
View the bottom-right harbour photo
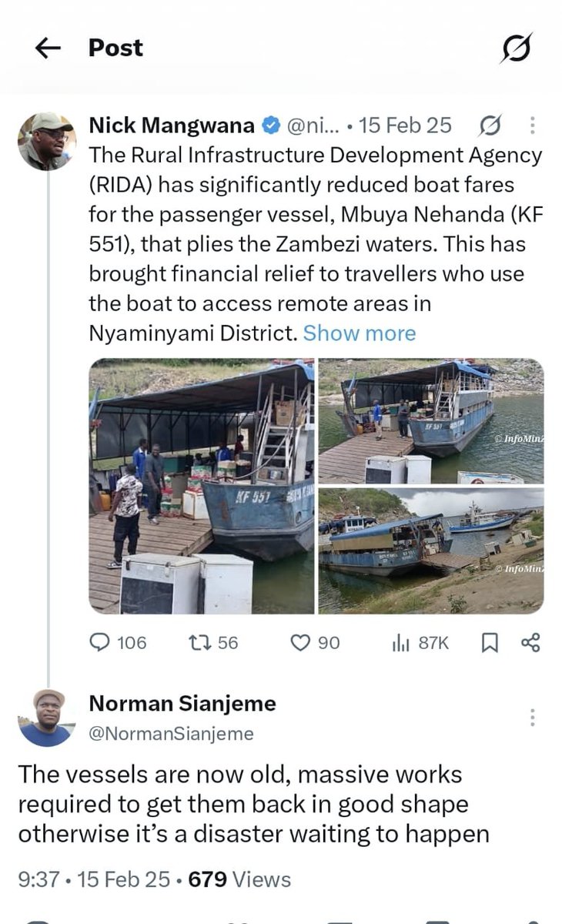[431, 551]
